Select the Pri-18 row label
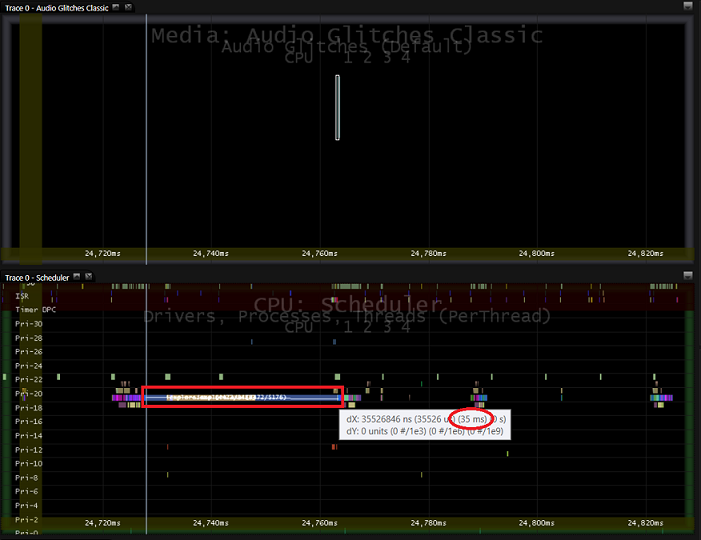This screenshot has width=701, height=540. point(29,408)
